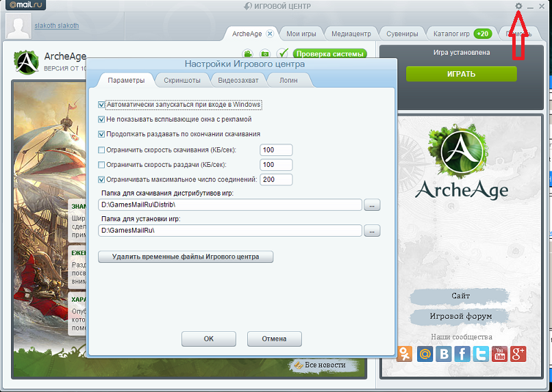Image resolution: width=552 pixels, height=392 pixels.
Task: Click Удалить временные файлы Игрового центра
Action: point(186,257)
